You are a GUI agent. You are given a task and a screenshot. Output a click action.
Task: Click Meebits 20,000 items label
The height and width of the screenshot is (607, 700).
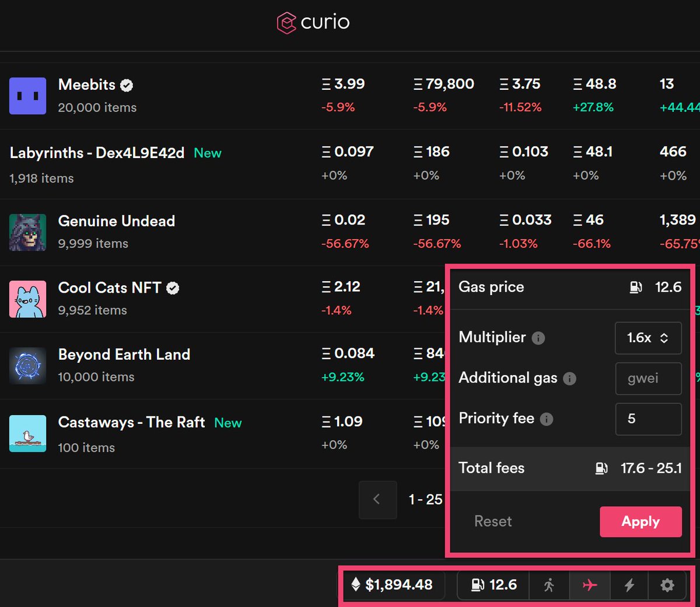coord(97,108)
